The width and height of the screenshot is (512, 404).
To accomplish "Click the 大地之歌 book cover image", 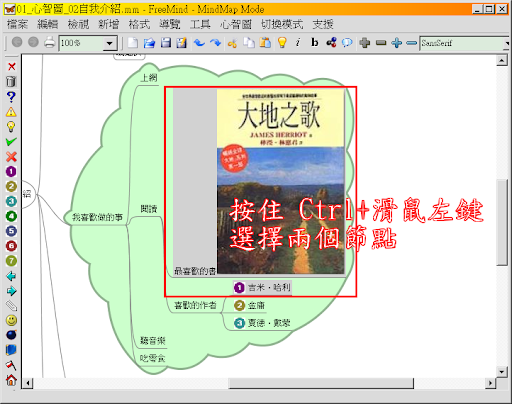I will (x=280, y=182).
